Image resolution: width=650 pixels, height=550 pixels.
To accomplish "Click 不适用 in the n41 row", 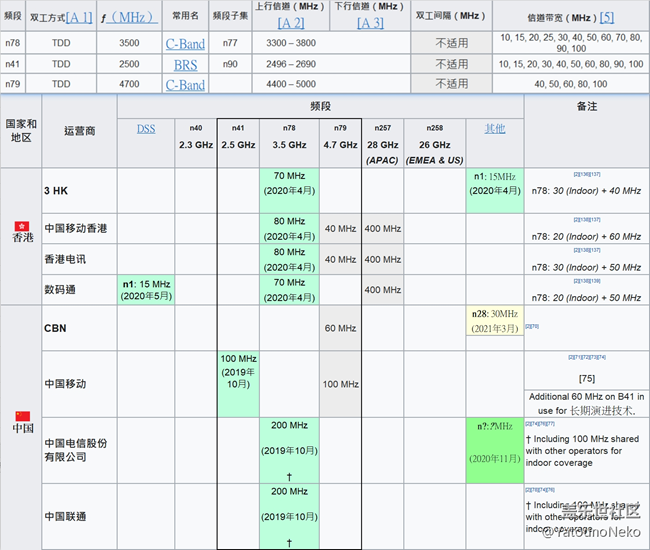I will 451,64.
